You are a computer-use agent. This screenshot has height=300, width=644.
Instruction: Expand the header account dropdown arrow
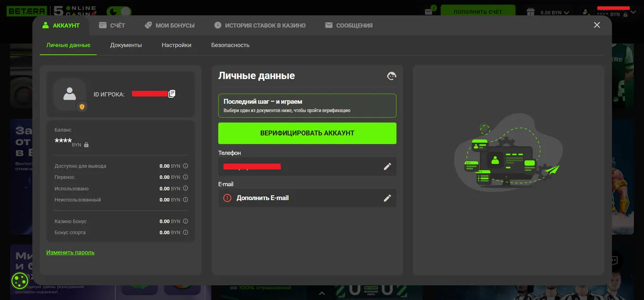(632, 12)
